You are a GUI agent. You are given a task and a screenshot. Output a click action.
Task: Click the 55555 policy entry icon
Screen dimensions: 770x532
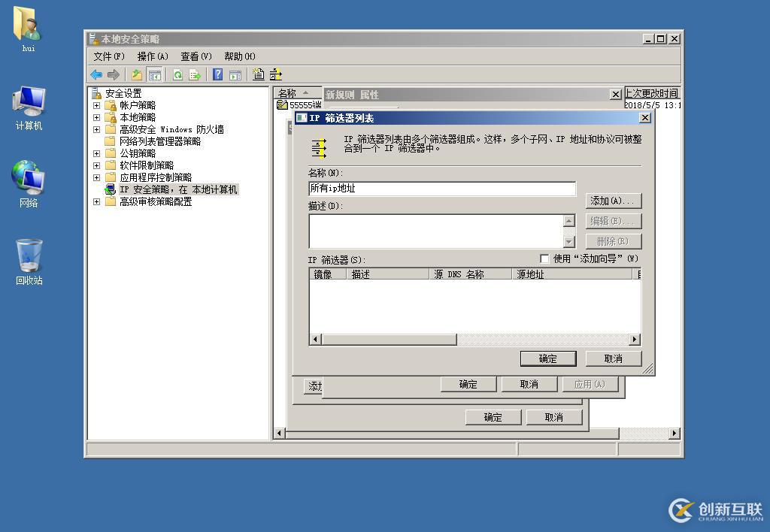(x=282, y=104)
